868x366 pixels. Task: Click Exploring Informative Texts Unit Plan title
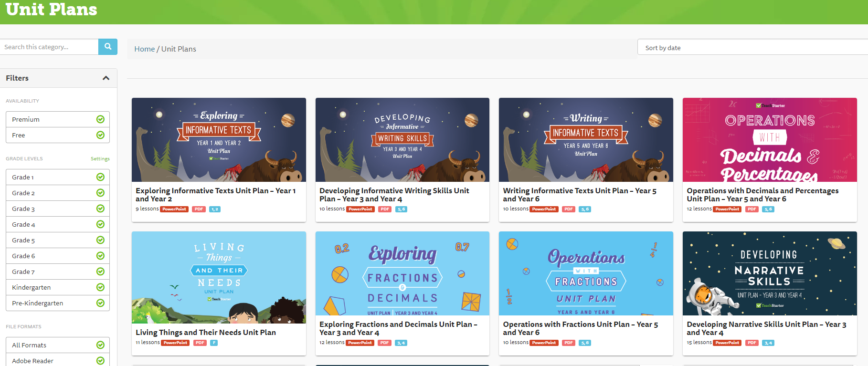point(216,195)
